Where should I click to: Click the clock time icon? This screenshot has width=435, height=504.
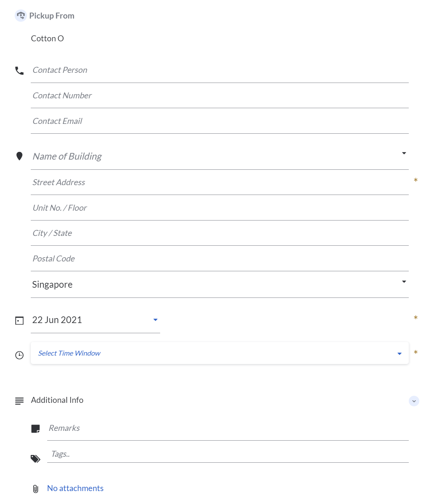[20, 355]
